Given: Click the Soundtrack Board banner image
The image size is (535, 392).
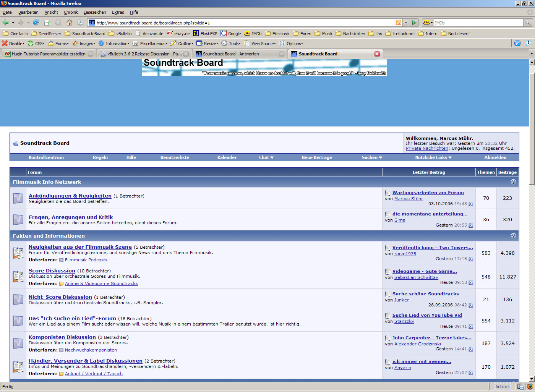Looking at the screenshot, I should click(264, 67).
